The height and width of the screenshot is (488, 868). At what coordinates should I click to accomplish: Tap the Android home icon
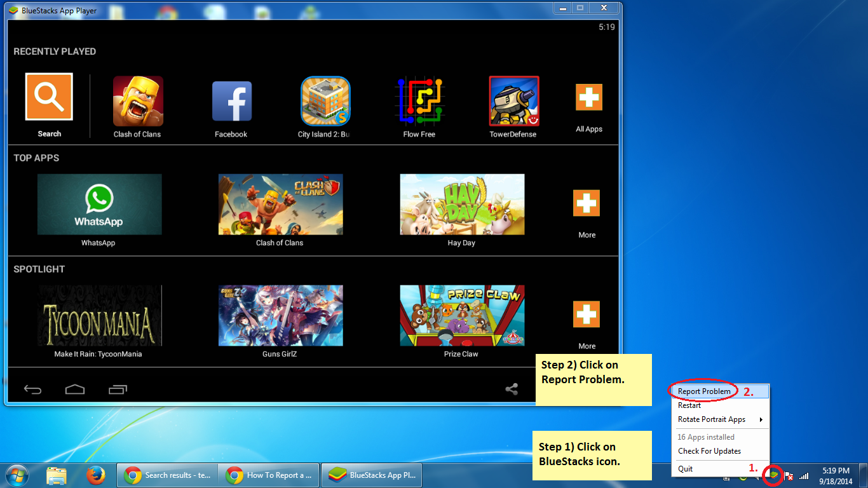75,389
